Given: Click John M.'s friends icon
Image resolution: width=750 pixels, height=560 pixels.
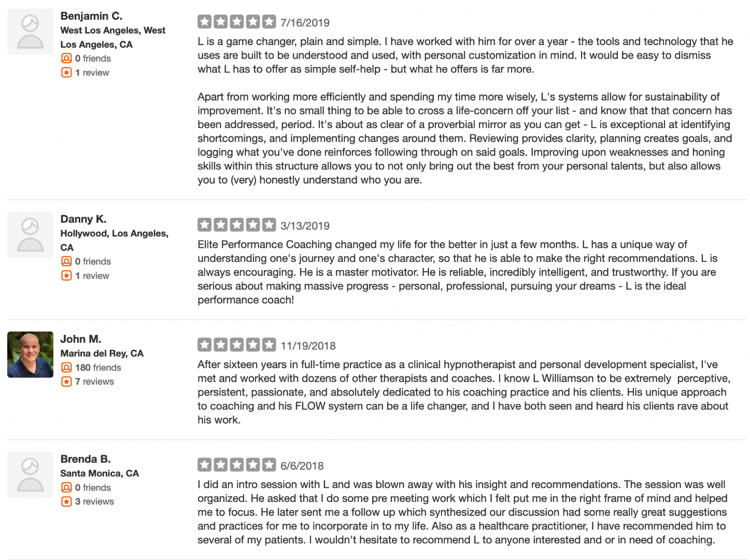Looking at the screenshot, I should 66,368.
